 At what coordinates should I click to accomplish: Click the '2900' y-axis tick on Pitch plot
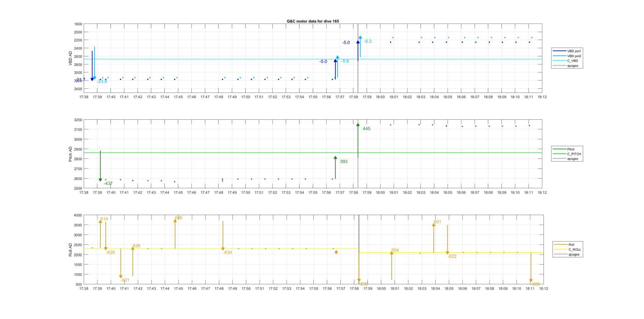click(78, 149)
